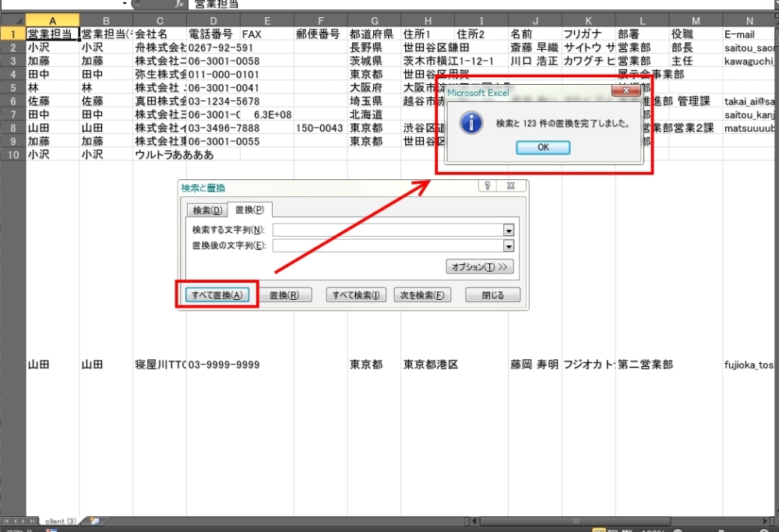This screenshot has height=532, width=779.
Task: Select the client (3) sheet tab
Action: coord(61,520)
